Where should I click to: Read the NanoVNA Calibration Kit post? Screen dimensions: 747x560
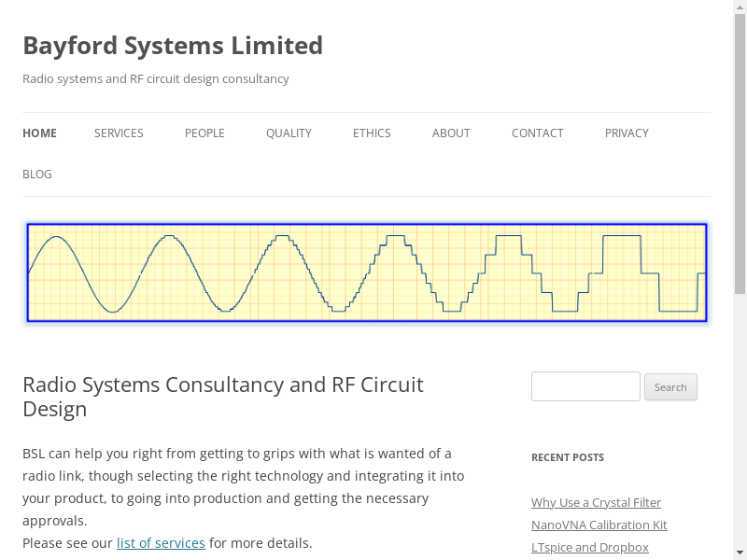(x=599, y=525)
